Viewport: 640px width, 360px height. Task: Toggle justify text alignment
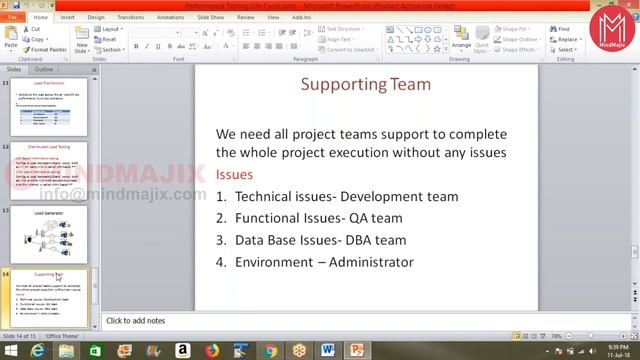pos(279,46)
